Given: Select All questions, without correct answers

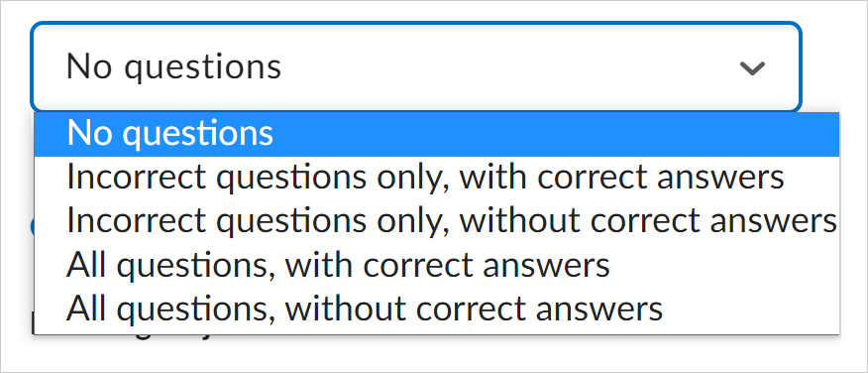Looking at the screenshot, I should (437, 310).
